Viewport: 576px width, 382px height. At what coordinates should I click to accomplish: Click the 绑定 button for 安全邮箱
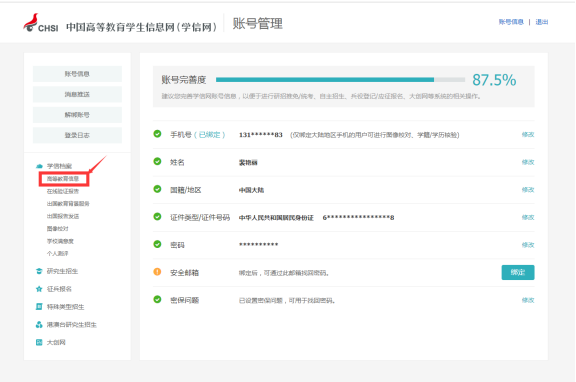pyautogui.click(x=518, y=272)
